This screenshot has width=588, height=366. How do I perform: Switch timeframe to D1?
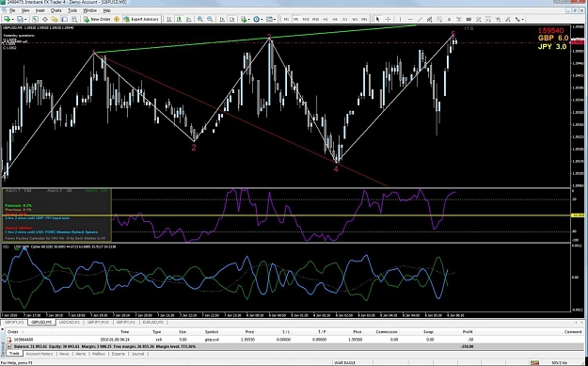pos(344,19)
